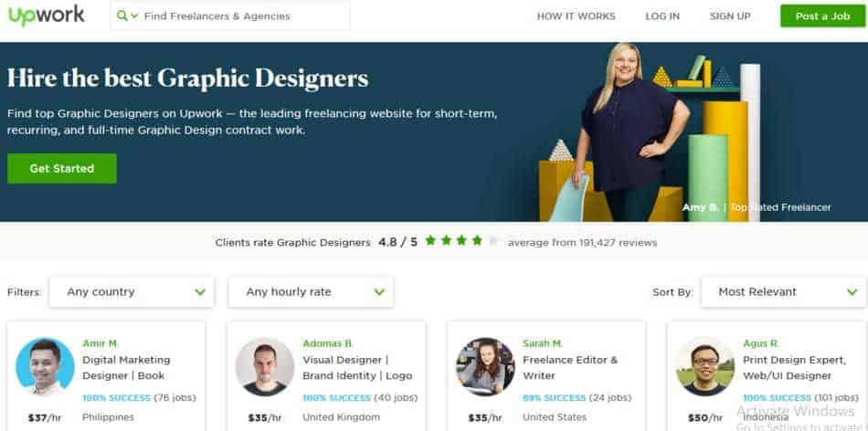This screenshot has height=431, width=868.
Task: Select LOG IN in the header
Action: coord(662,16)
